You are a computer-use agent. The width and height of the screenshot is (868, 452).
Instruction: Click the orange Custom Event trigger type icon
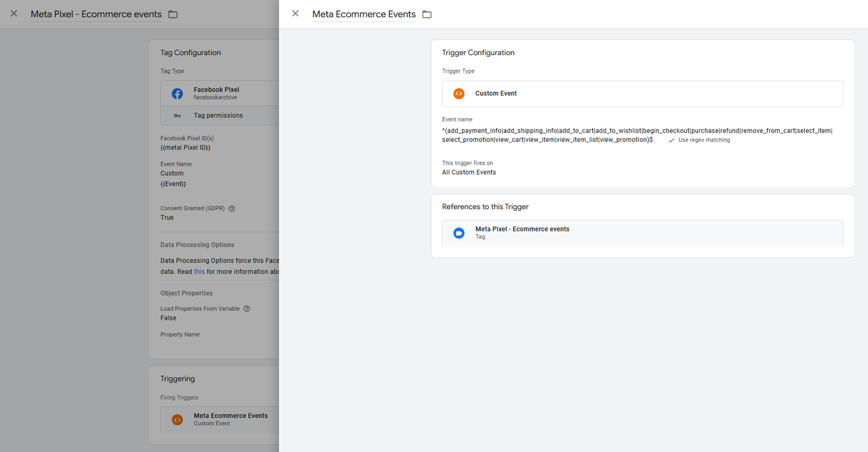tap(459, 94)
